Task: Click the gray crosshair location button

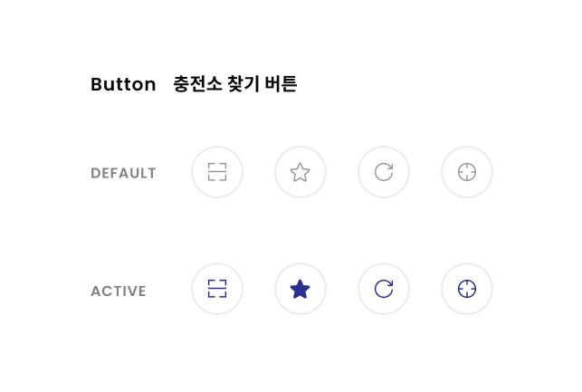Action: tap(467, 172)
